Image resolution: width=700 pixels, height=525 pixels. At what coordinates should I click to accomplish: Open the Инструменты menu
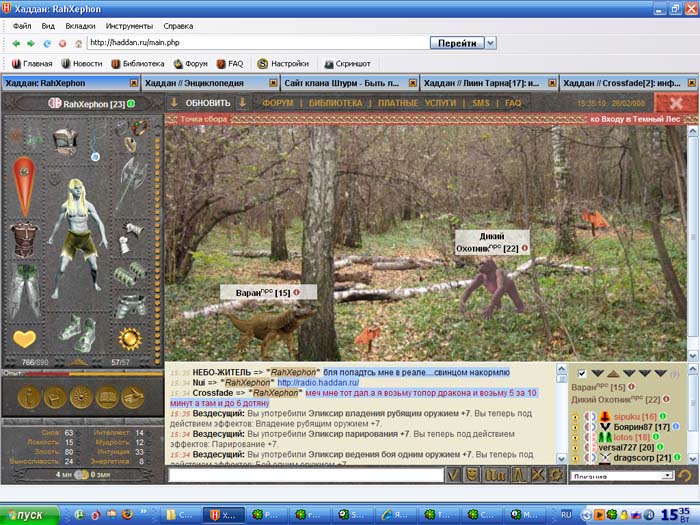pos(129,25)
